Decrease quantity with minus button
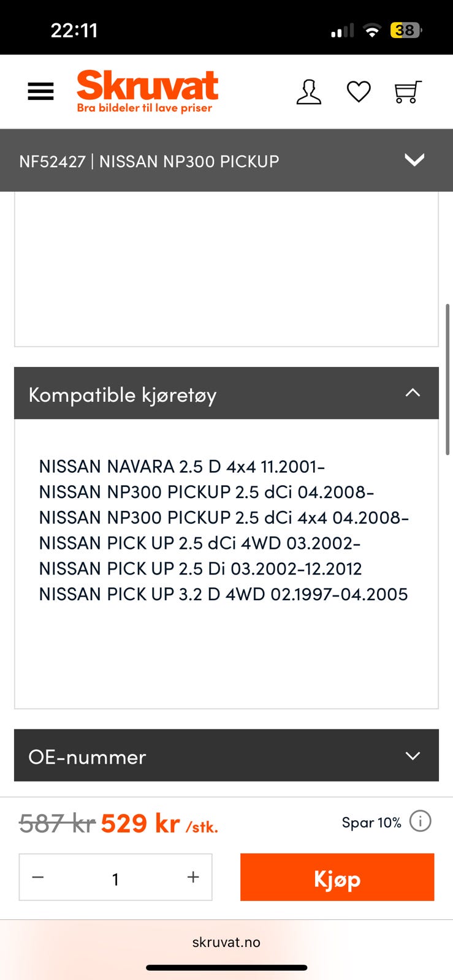This screenshot has width=453, height=980. point(38,877)
